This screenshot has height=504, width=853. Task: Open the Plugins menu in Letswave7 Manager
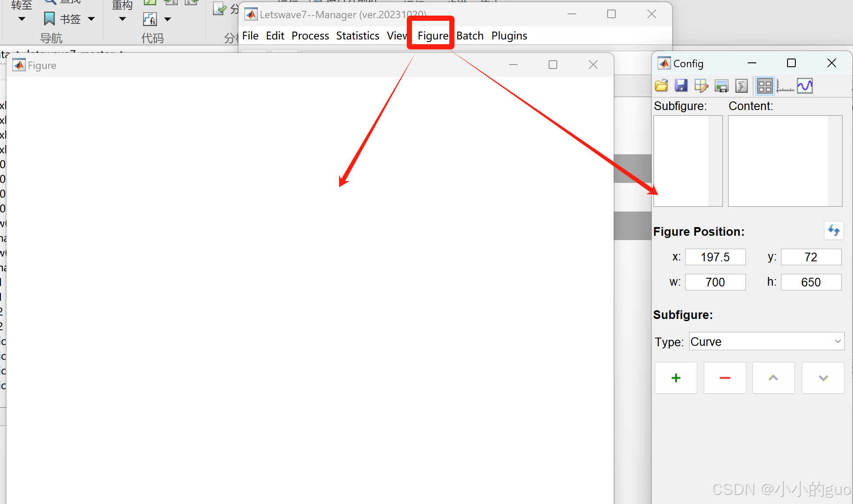pos(509,36)
